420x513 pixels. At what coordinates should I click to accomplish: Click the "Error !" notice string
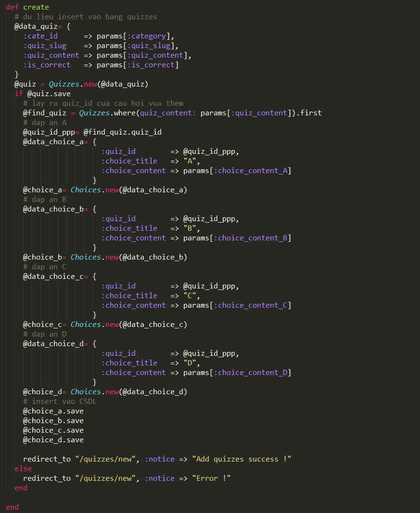coord(211,478)
